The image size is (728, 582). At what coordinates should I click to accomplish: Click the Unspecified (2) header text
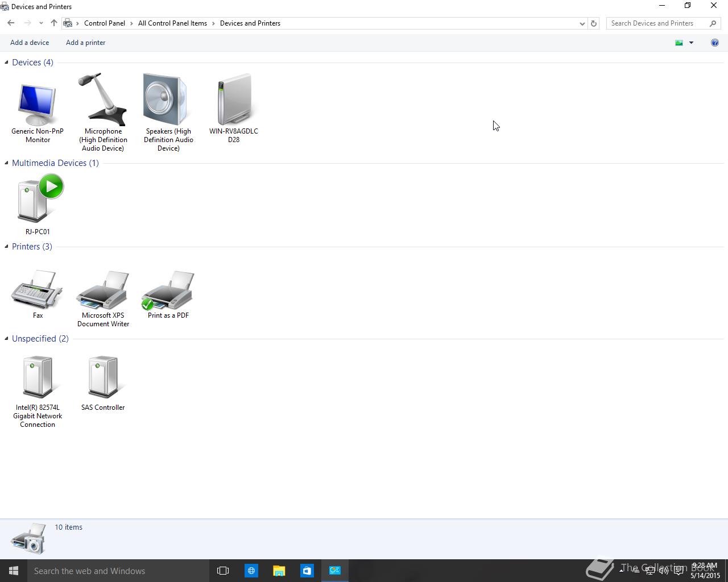point(40,338)
